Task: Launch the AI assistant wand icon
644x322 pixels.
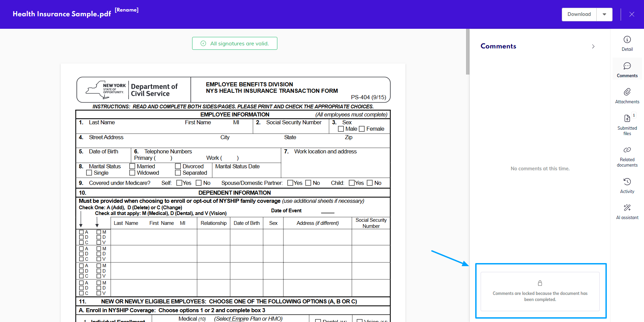Action: (627, 208)
